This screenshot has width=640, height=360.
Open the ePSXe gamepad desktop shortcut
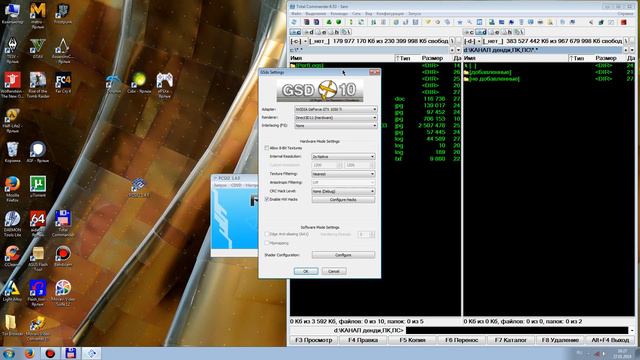164,85
